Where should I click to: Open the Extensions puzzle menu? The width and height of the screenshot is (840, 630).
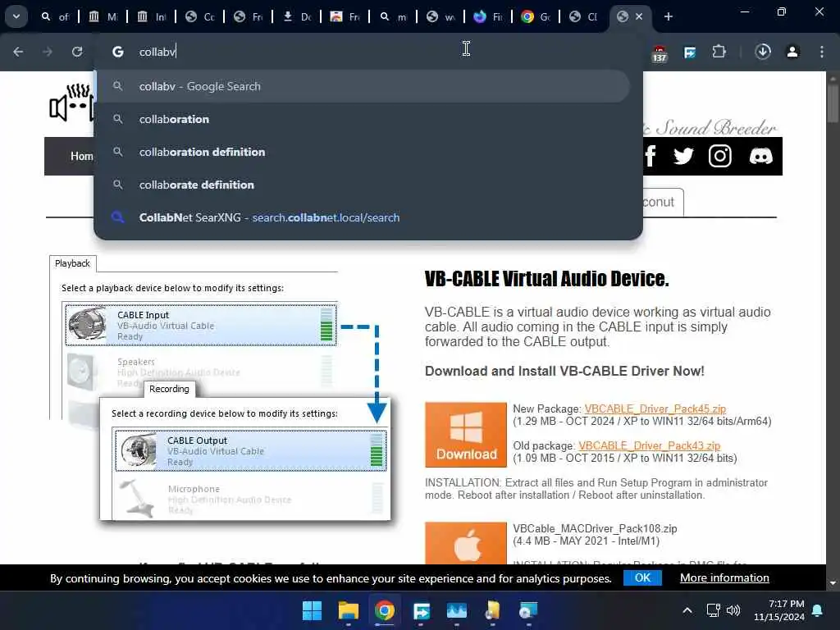pyautogui.click(x=719, y=52)
